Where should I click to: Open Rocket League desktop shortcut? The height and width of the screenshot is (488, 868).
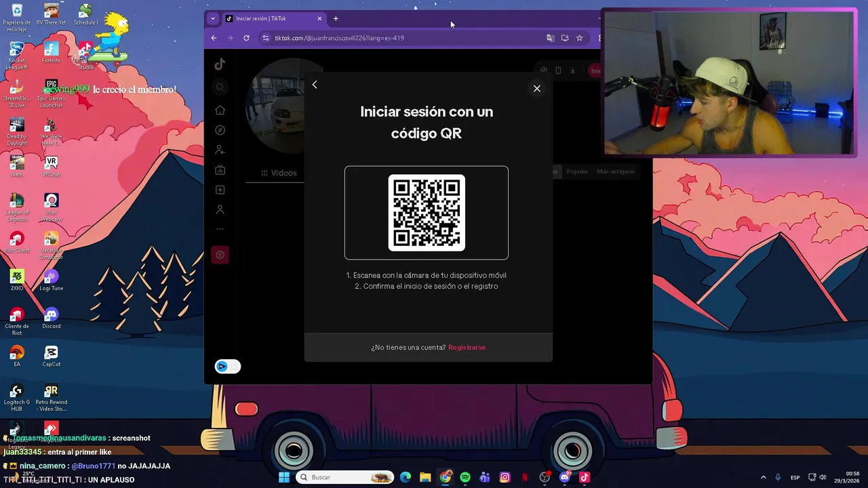point(17,56)
